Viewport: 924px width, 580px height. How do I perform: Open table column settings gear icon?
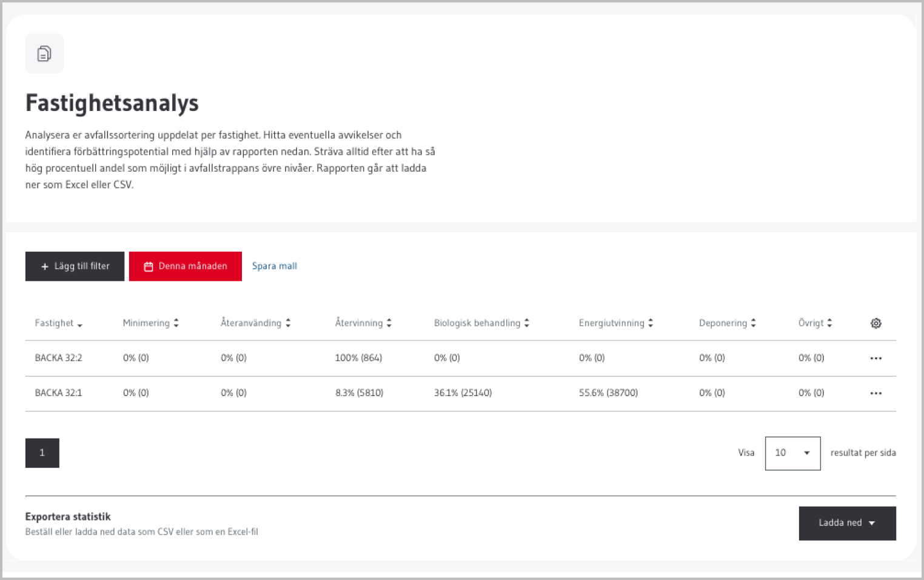[875, 323]
